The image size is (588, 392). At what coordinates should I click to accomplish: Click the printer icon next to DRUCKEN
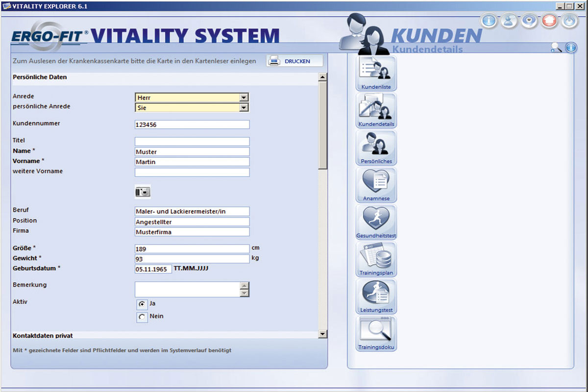click(274, 61)
